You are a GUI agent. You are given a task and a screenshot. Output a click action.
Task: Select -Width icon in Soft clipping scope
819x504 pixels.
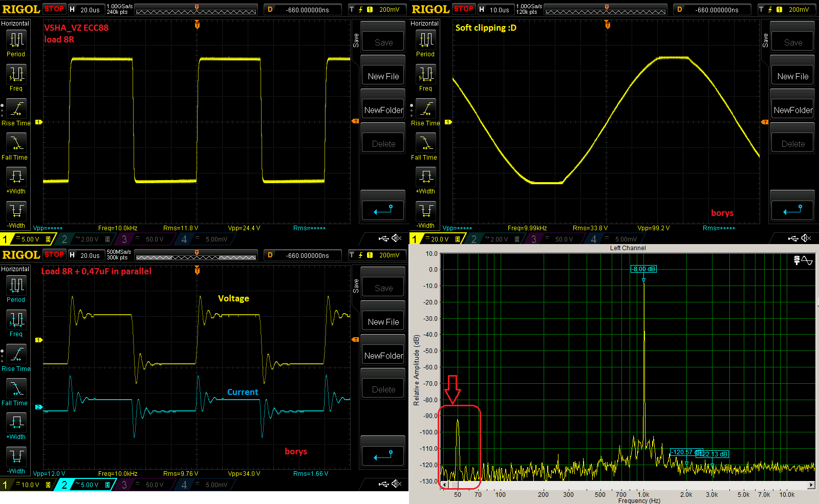[x=425, y=211]
